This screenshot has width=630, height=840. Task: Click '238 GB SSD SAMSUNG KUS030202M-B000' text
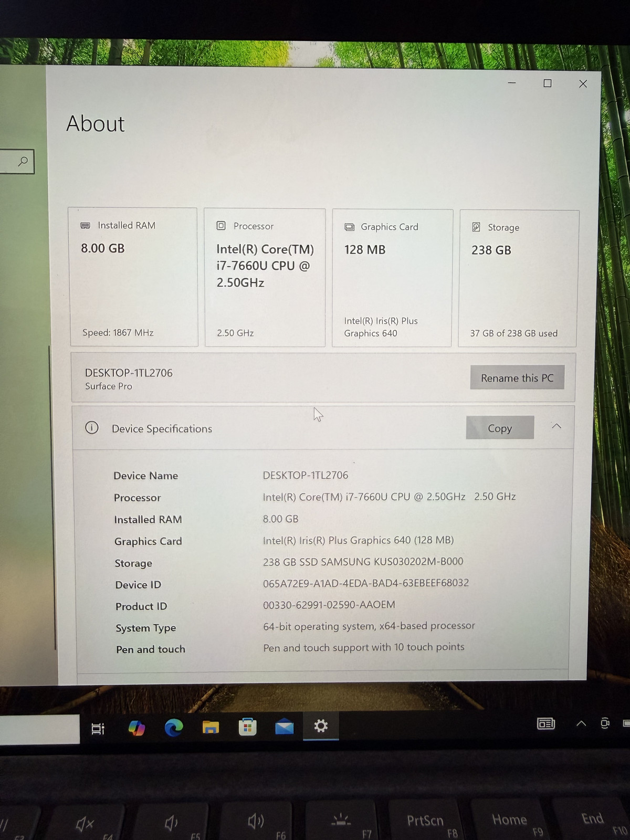coord(363,562)
